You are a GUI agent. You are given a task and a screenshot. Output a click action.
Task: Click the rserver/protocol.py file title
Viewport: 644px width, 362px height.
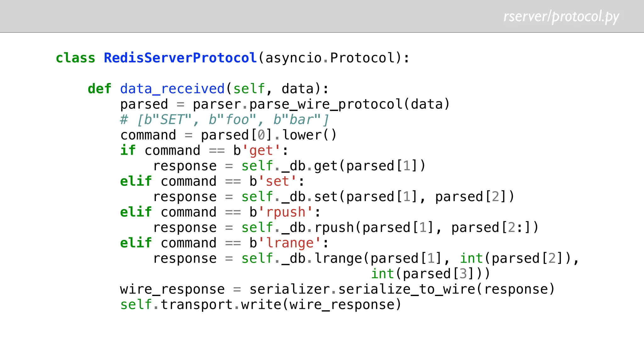(x=561, y=17)
